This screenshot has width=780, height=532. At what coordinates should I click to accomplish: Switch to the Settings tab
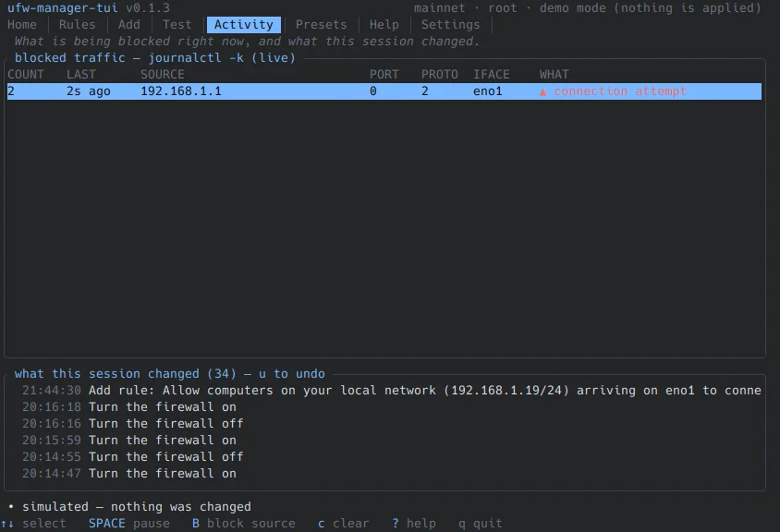coord(450,24)
